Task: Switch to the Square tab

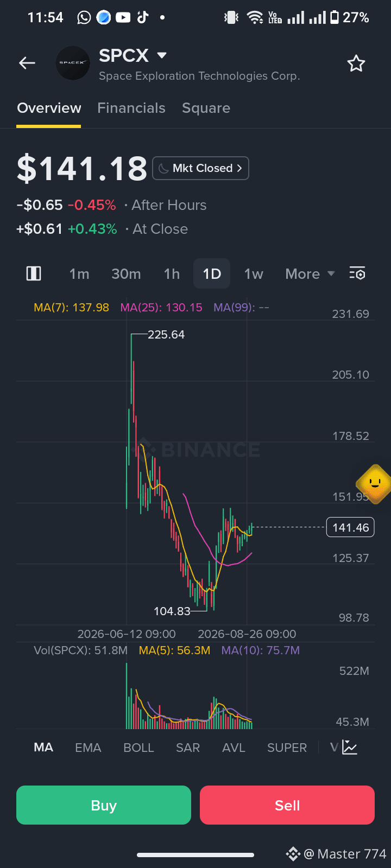Action: coord(206,108)
